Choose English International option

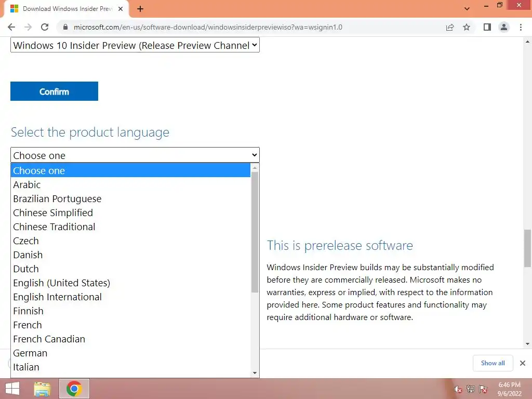coord(130,297)
